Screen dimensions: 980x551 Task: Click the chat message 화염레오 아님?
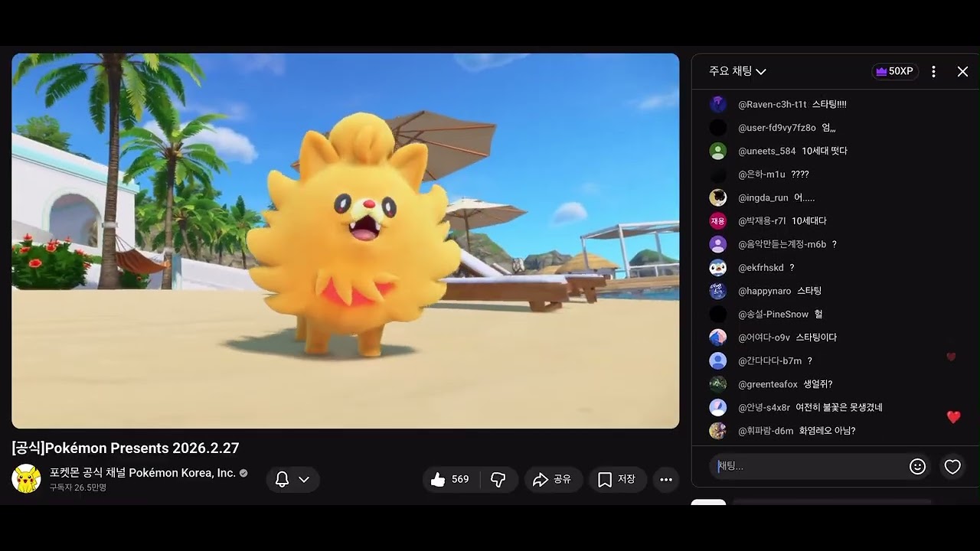(828, 431)
